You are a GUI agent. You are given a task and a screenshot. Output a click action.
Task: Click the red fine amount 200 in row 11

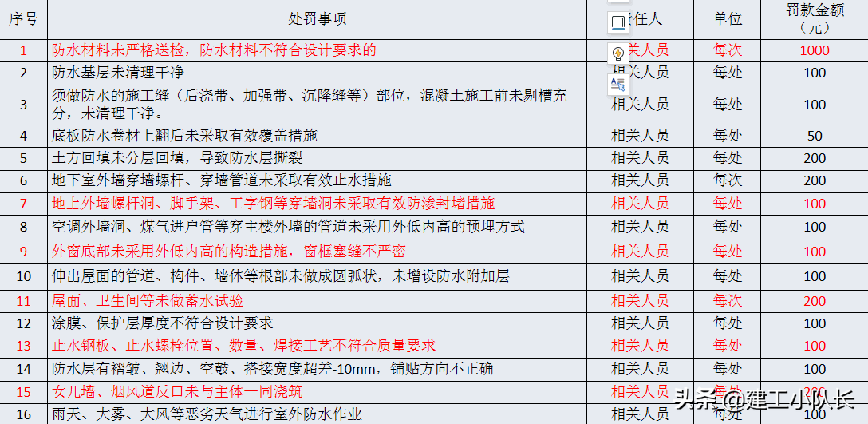(x=815, y=301)
